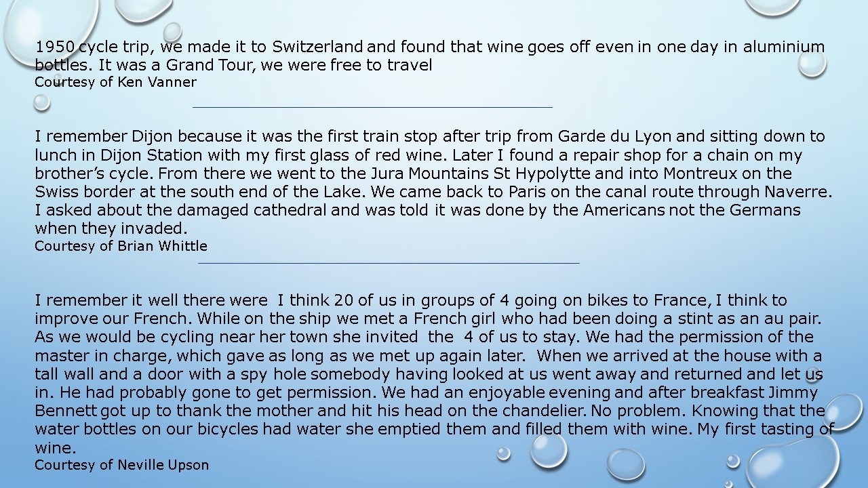This screenshot has height=488, width=868.
Task: Click the word 'Naverre' in the canal route sentence
Action: pyautogui.click(x=797, y=192)
